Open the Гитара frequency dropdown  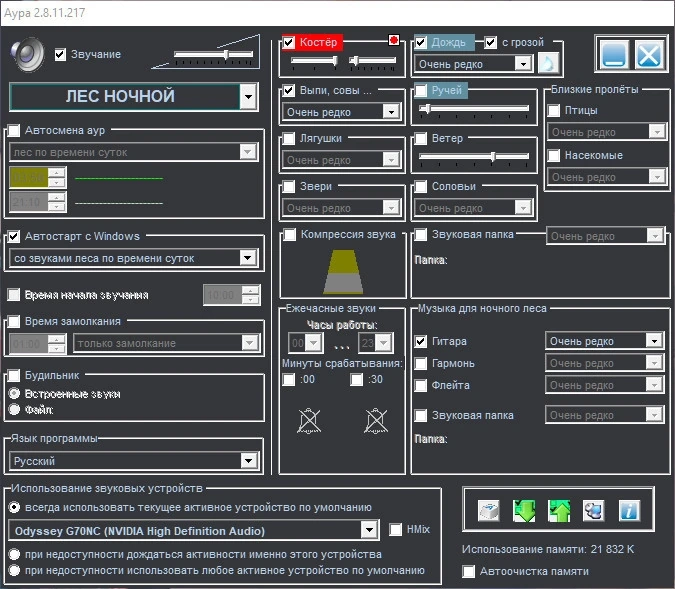[654, 341]
